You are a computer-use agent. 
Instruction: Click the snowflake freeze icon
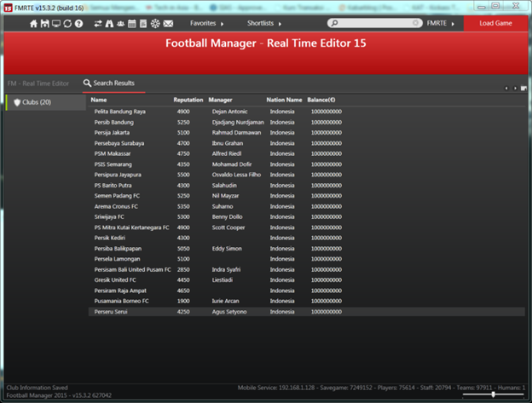155,23
